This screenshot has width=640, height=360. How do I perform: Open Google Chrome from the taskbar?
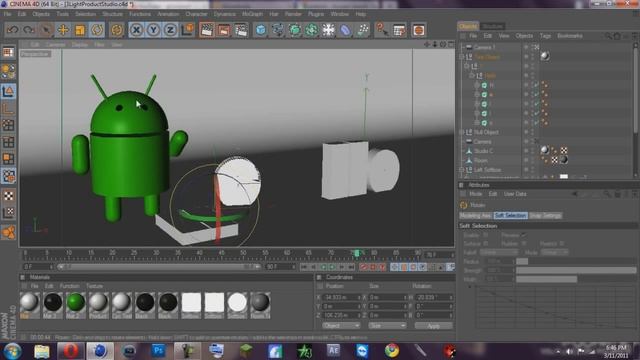coord(392,351)
